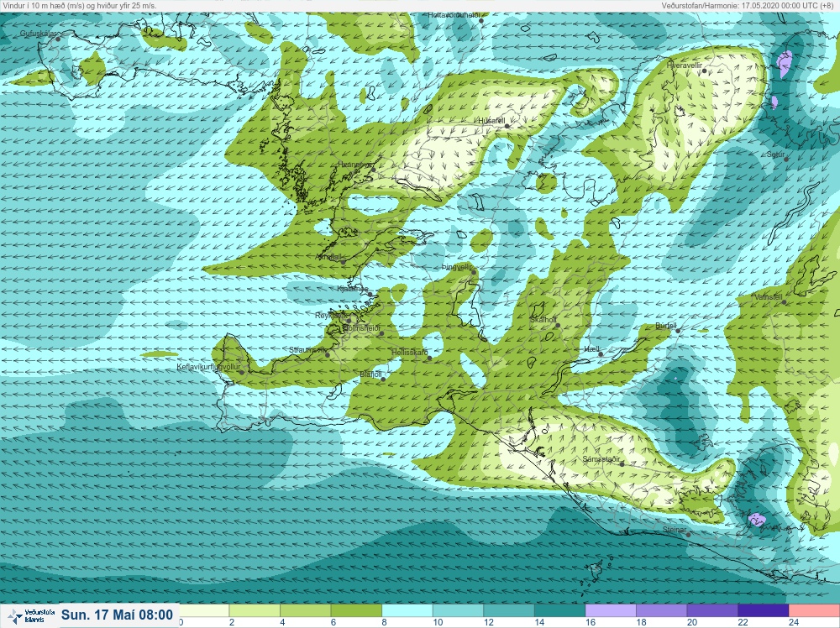Click the Hæll station label
840x628 pixels.
click(591, 349)
